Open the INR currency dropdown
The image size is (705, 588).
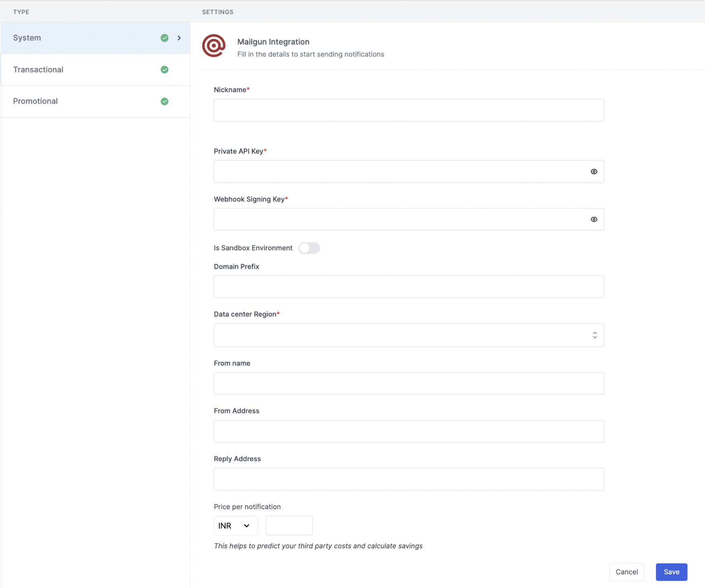(x=235, y=526)
